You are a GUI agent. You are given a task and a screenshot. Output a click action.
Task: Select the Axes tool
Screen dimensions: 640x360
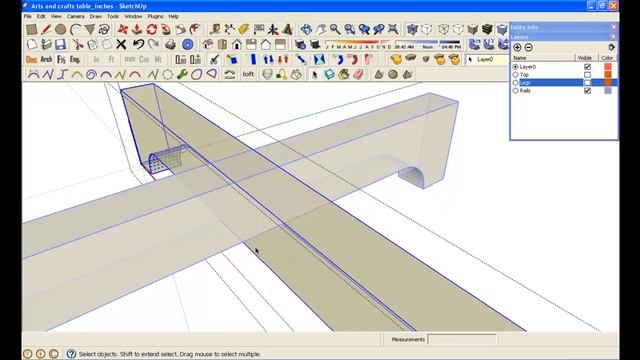273,29
